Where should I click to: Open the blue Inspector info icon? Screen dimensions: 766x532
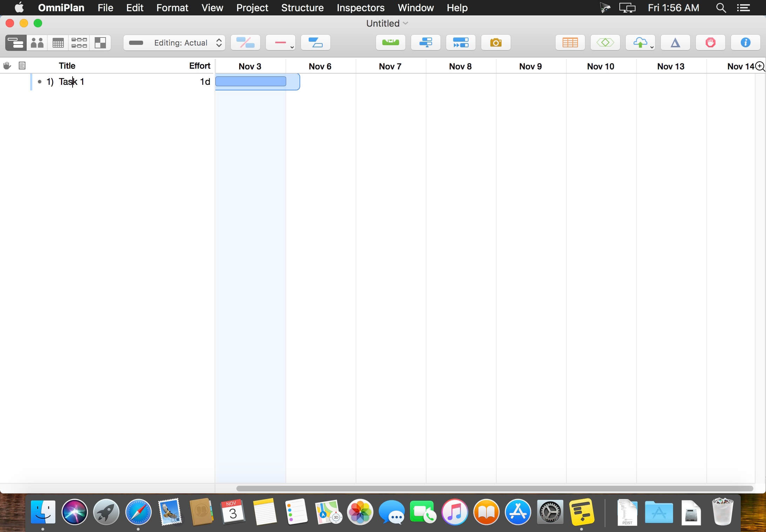pos(745,43)
